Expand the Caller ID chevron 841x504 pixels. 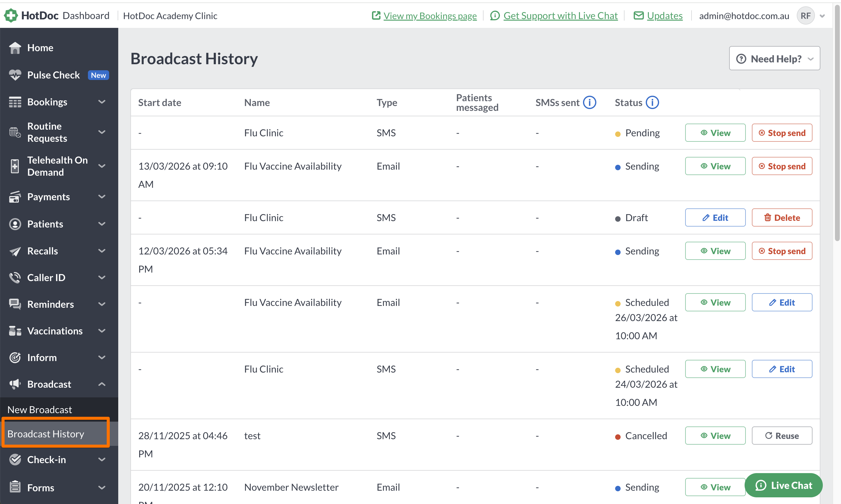click(x=102, y=277)
